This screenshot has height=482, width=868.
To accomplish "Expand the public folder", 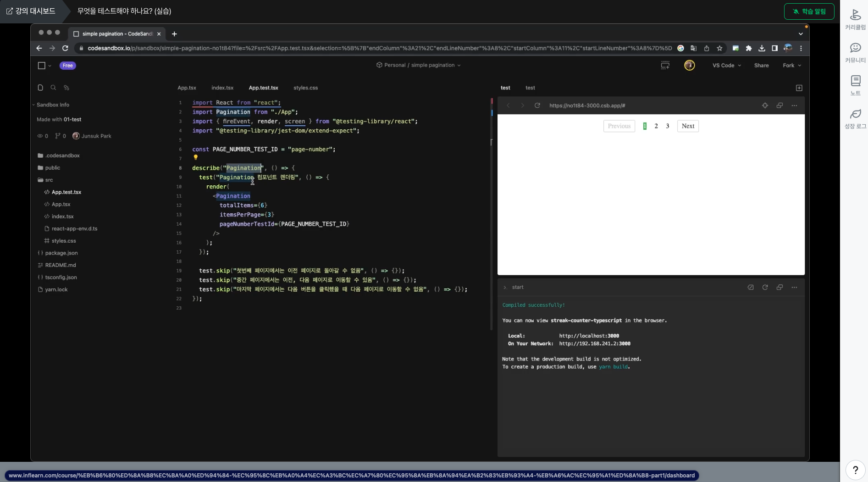I will point(49,168).
